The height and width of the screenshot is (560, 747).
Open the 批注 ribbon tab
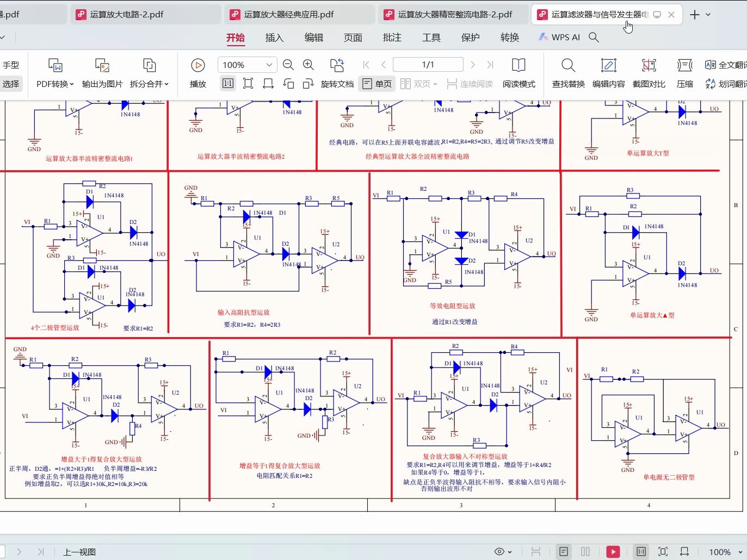[392, 38]
